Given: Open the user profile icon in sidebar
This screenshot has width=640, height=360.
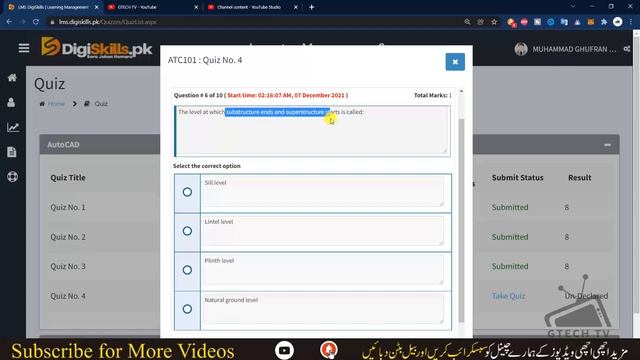Looking at the screenshot, I should pyautogui.click(x=11, y=102).
